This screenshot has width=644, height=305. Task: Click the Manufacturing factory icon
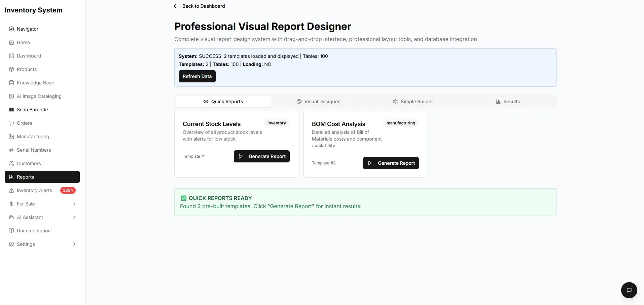coord(11,137)
